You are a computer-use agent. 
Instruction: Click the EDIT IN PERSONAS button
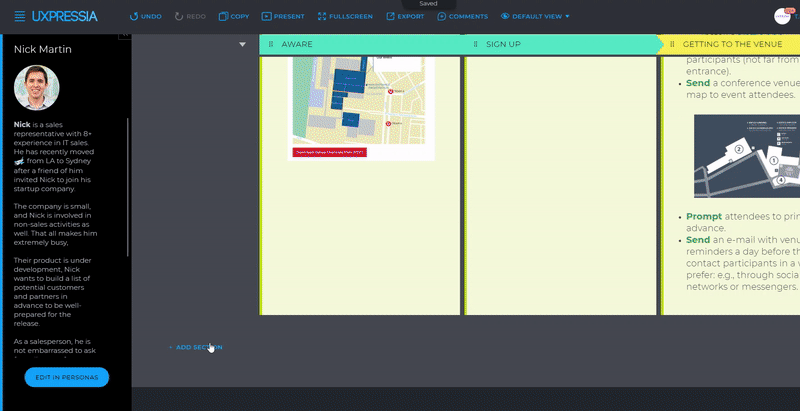67,377
